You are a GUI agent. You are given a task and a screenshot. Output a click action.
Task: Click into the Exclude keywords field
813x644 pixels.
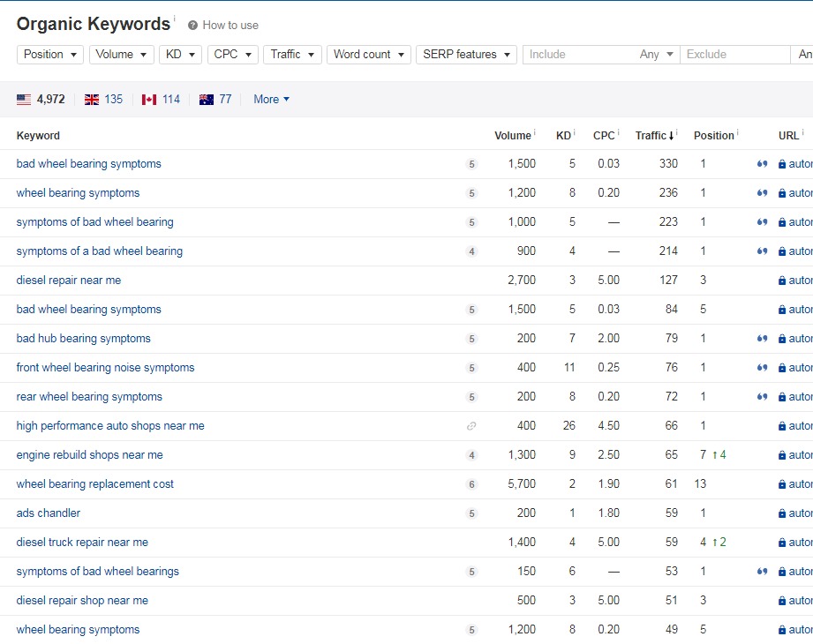735,55
